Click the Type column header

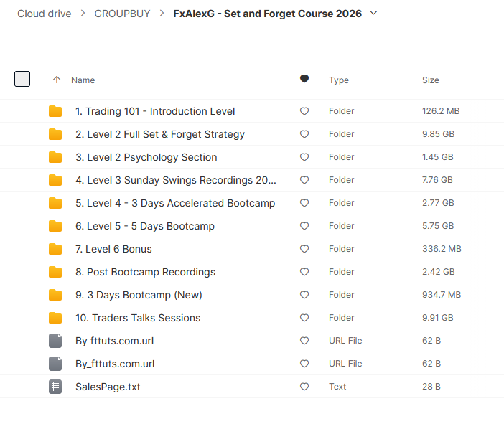339,80
